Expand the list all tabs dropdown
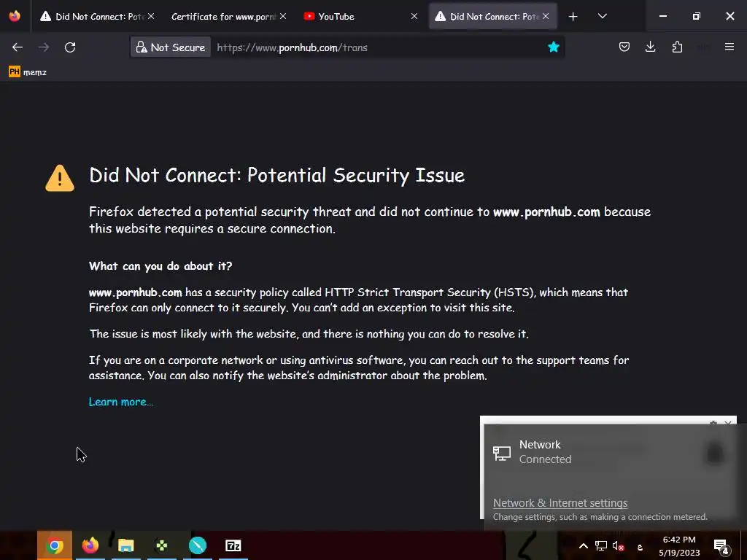Viewport: 747px width, 560px height. tap(602, 16)
